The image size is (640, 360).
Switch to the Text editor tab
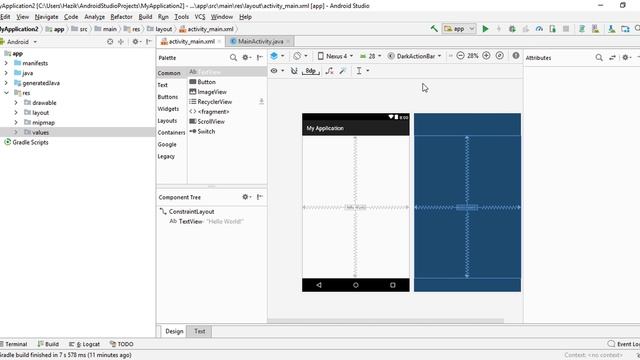200,331
